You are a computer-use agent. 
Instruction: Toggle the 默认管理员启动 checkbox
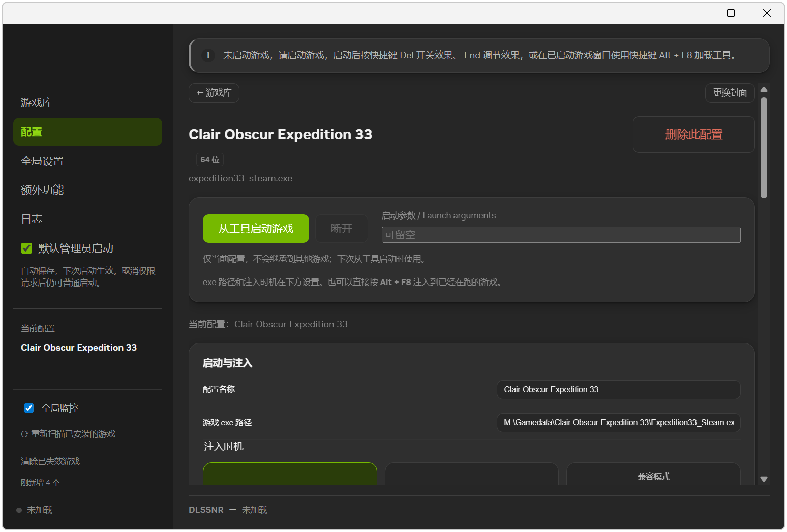[x=26, y=248]
